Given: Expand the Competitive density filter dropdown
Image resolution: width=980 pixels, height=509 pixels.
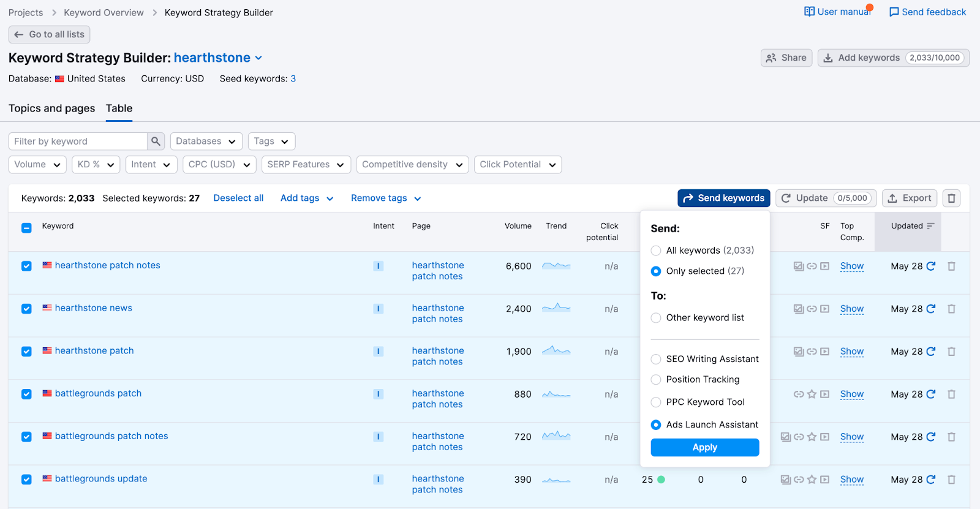Looking at the screenshot, I should click(x=412, y=165).
